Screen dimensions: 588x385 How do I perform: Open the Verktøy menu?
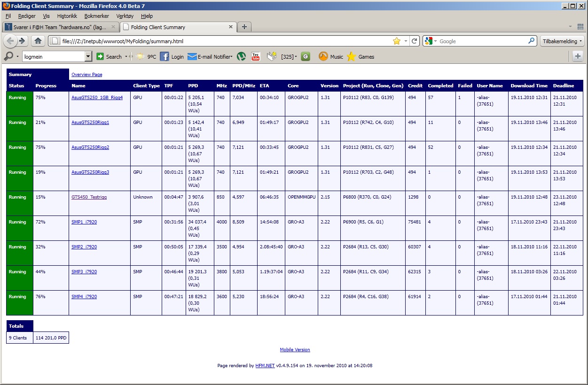pyautogui.click(x=125, y=16)
